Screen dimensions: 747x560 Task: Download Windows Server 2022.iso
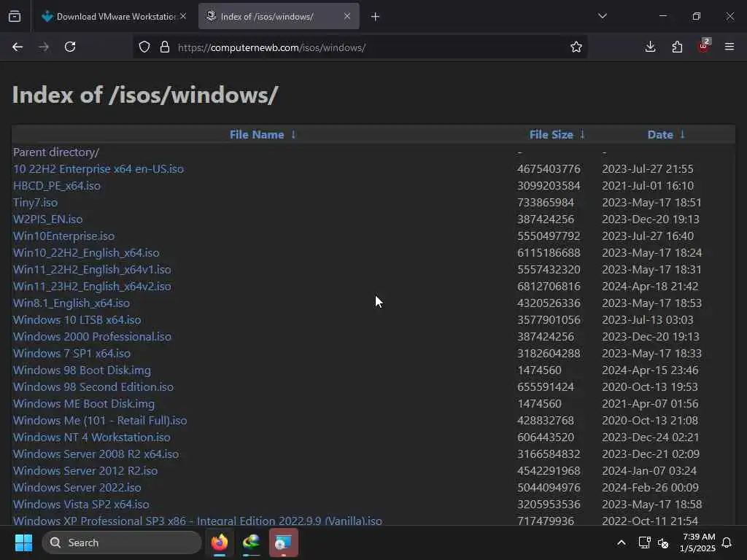[x=77, y=488]
